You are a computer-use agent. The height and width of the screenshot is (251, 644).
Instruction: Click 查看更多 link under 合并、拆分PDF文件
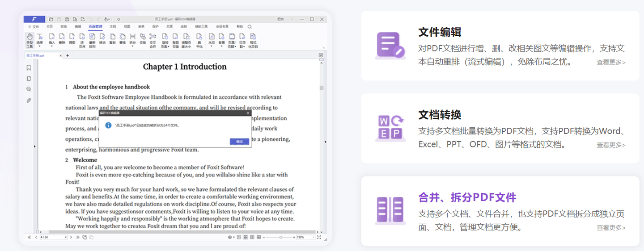611,228
